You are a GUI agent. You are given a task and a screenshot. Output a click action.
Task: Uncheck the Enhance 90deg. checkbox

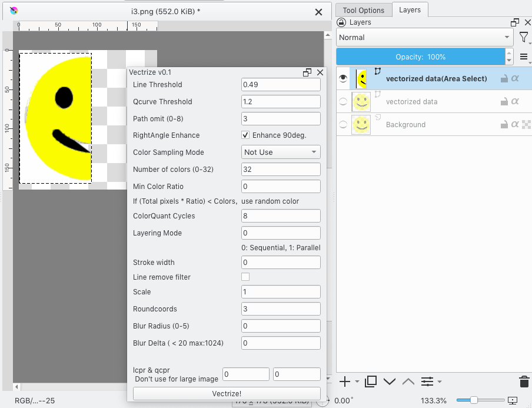coord(246,135)
